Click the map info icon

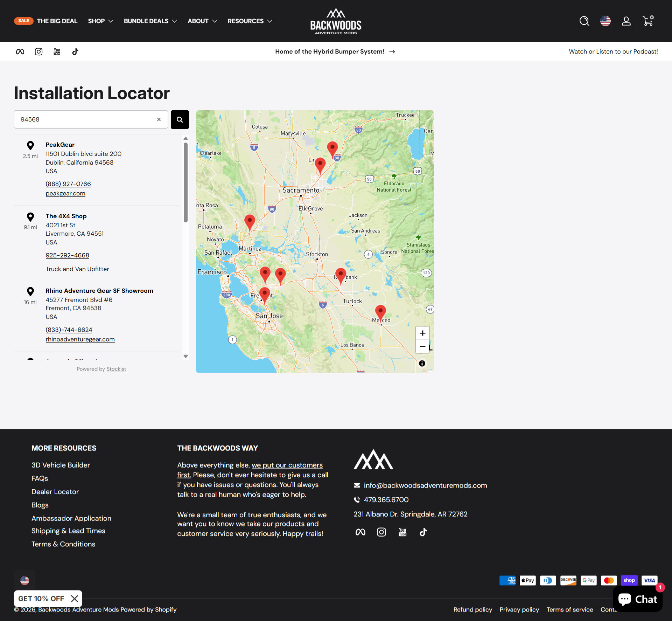click(422, 363)
